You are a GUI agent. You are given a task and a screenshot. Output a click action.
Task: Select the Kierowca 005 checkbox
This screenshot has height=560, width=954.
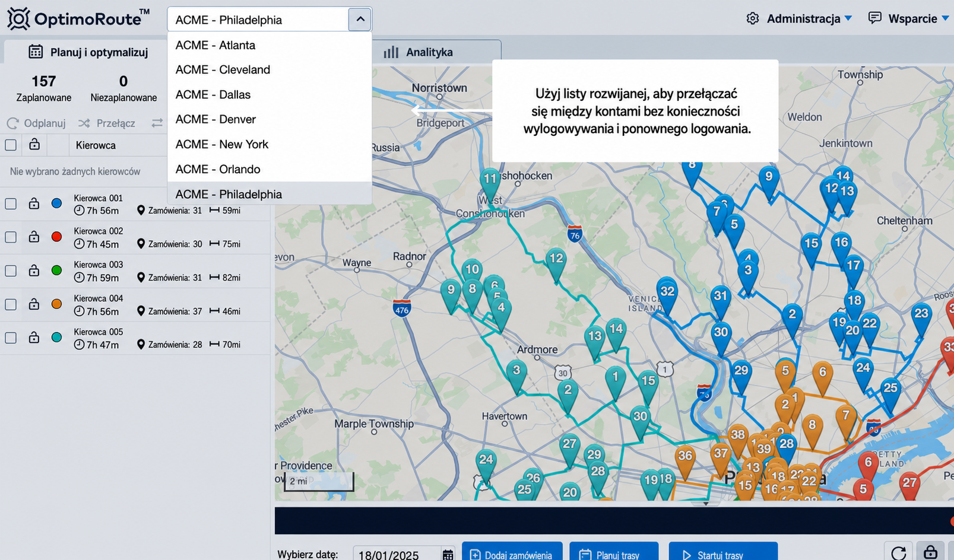coord(11,338)
